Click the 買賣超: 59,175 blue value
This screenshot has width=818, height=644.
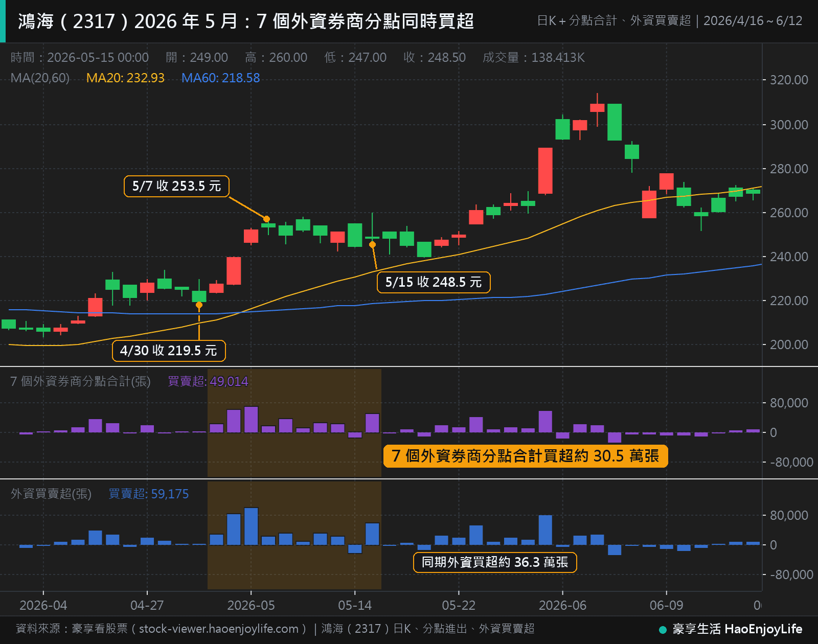coord(149,494)
